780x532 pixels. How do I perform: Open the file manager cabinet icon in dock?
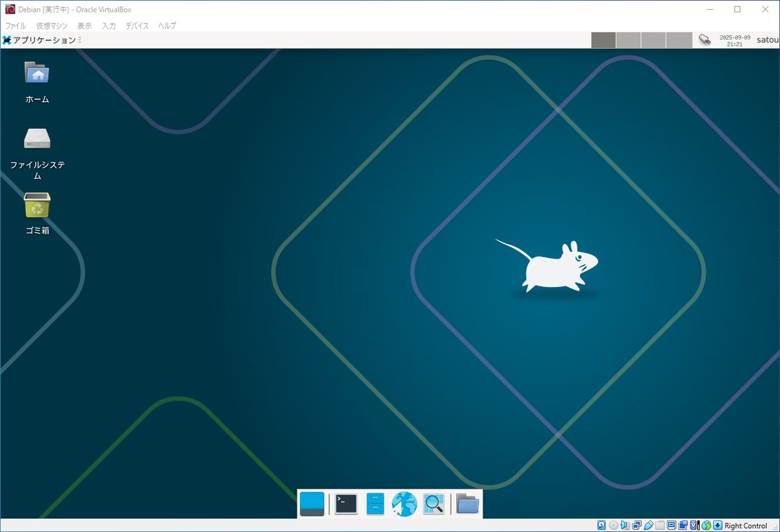(375, 504)
